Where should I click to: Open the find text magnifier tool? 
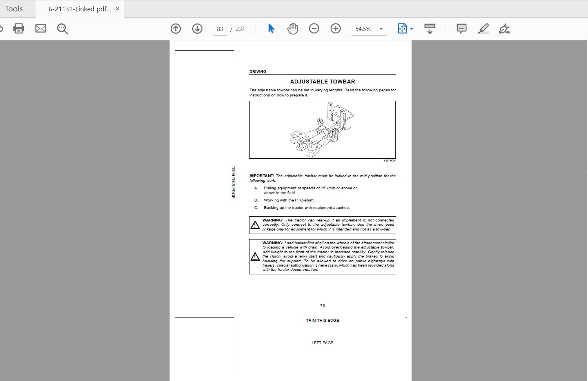click(x=62, y=29)
